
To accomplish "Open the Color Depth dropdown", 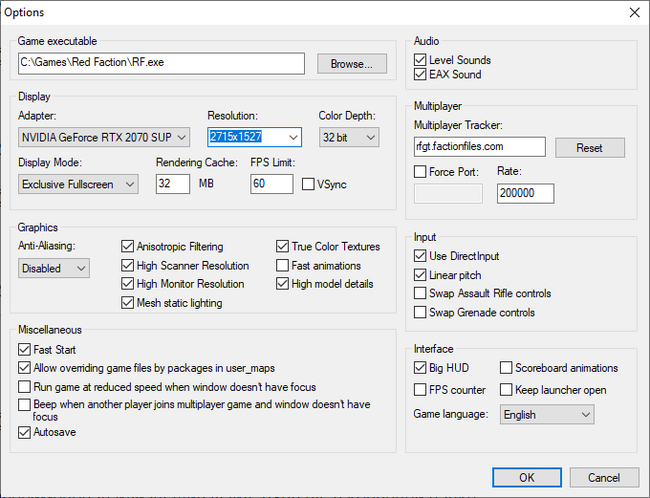I will 371,137.
